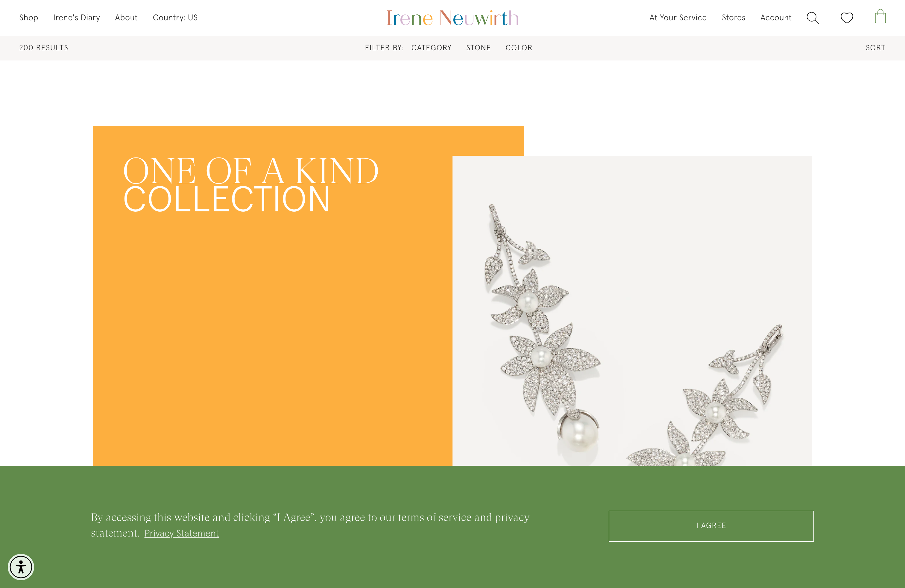Open the About menu
Viewport: 905px width, 588px height.
click(x=126, y=17)
